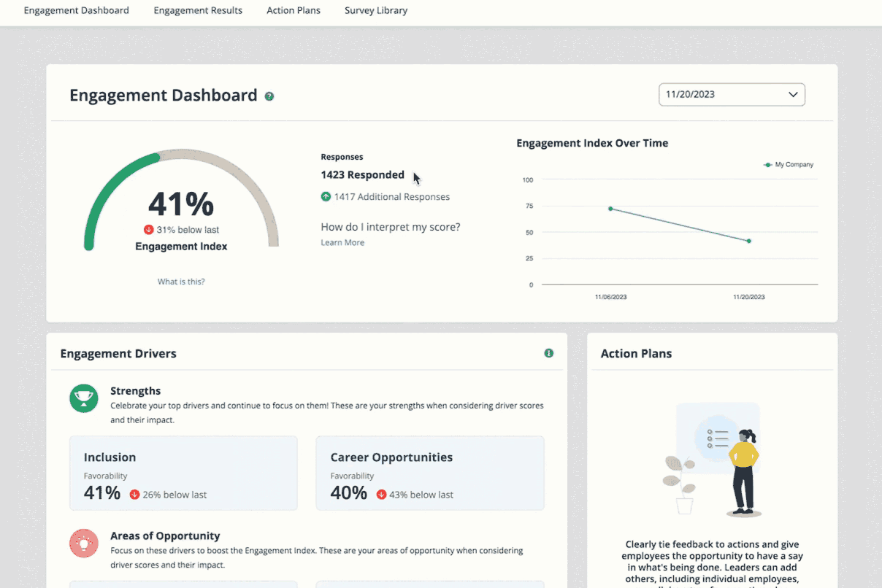The height and width of the screenshot is (588, 882).
Task: Click the help icon beside Engagement Dashboard title
Action: click(269, 96)
